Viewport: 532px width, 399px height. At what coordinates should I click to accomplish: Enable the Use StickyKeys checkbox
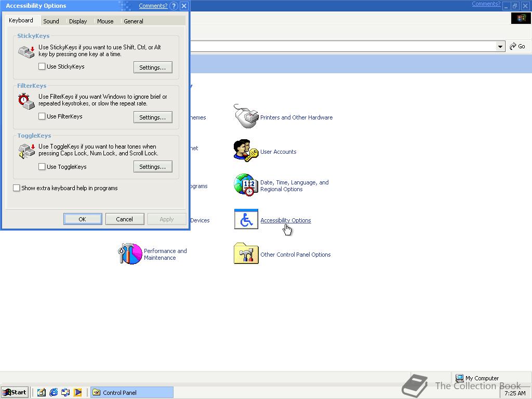click(x=42, y=66)
